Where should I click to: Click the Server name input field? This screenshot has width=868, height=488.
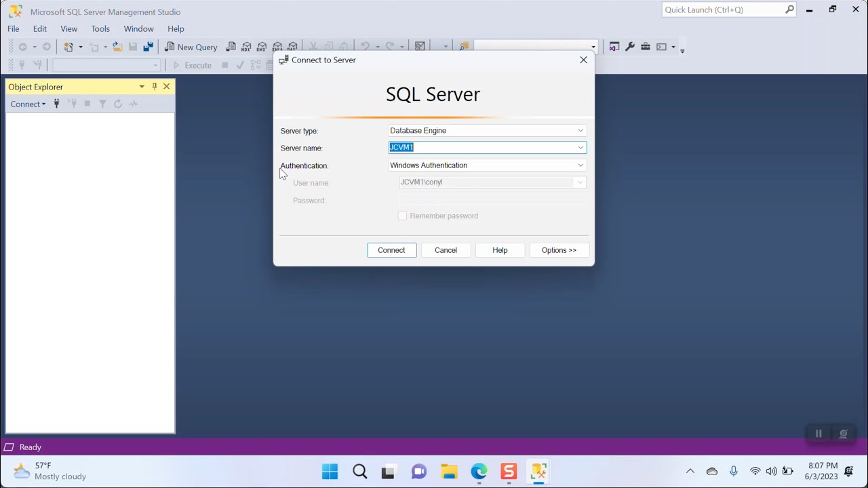[481, 148]
